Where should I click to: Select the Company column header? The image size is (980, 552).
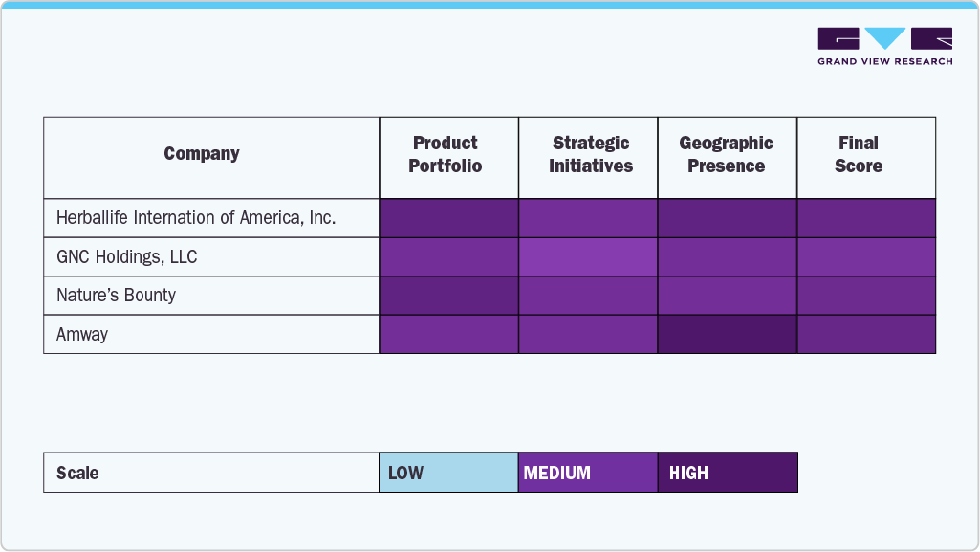[202, 154]
